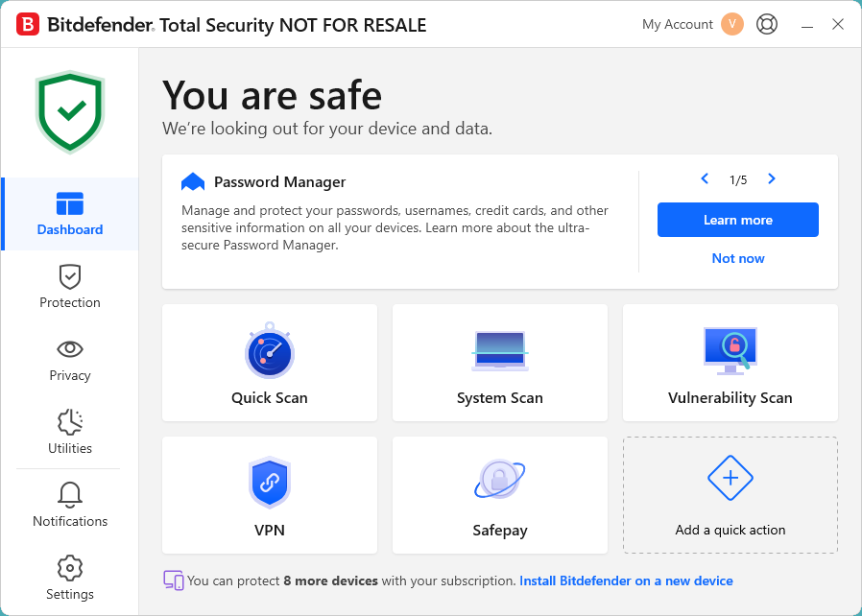Click Install Bitdefender on a new device
This screenshot has width=862, height=616.
point(626,580)
